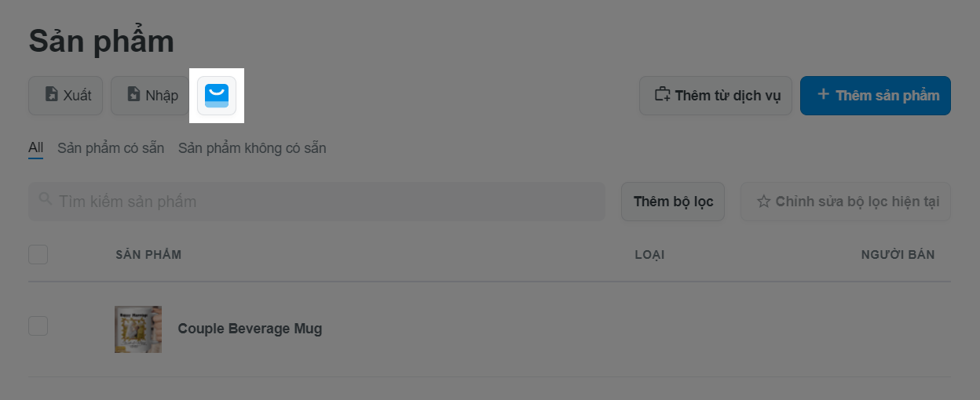Image resolution: width=980 pixels, height=400 pixels.
Task: Click the Xuất export file icon
Action: click(x=51, y=95)
